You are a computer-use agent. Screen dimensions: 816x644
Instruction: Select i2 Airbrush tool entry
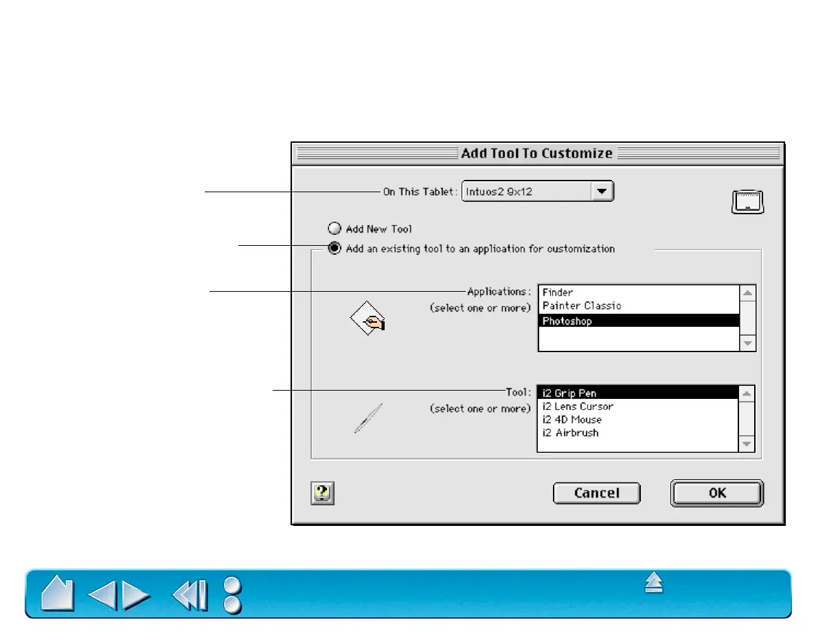(x=637, y=433)
